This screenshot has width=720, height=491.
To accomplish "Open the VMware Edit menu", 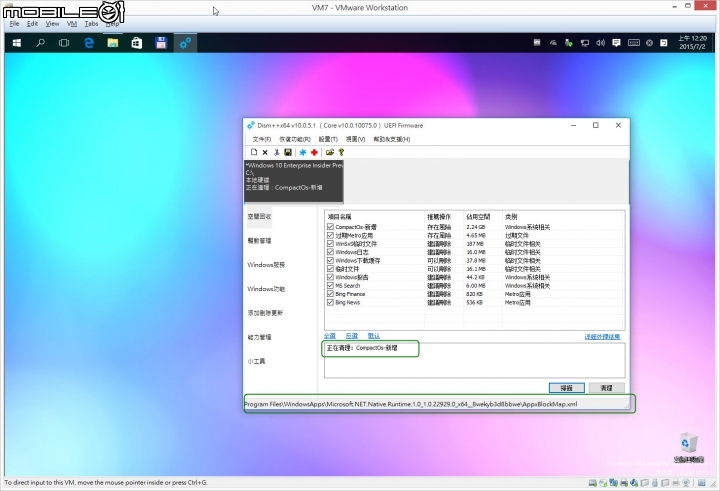I will (32, 24).
